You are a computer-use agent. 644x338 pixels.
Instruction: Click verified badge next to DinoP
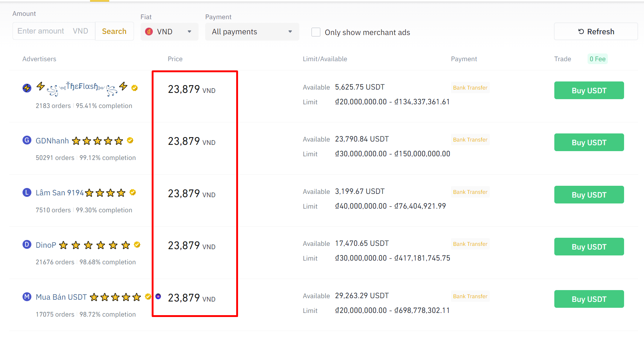(137, 245)
